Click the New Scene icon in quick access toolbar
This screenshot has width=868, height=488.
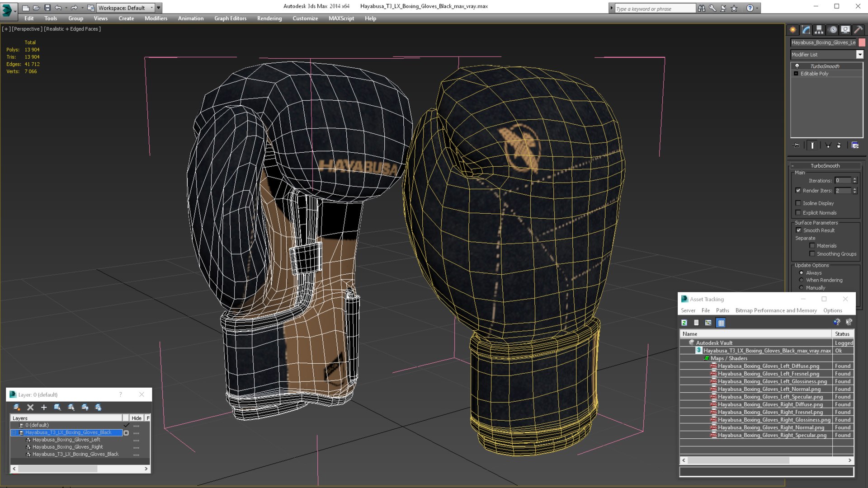(x=26, y=8)
